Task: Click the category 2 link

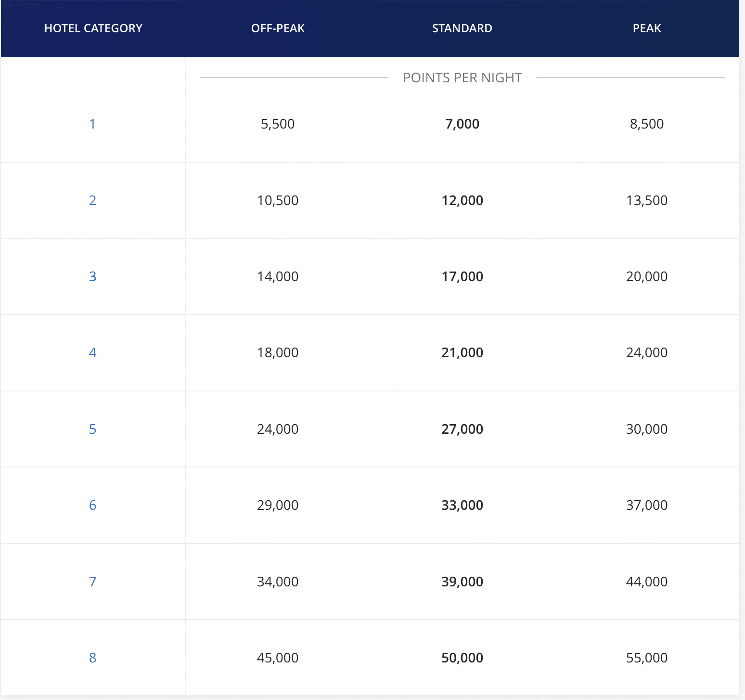Action: click(92, 200)
